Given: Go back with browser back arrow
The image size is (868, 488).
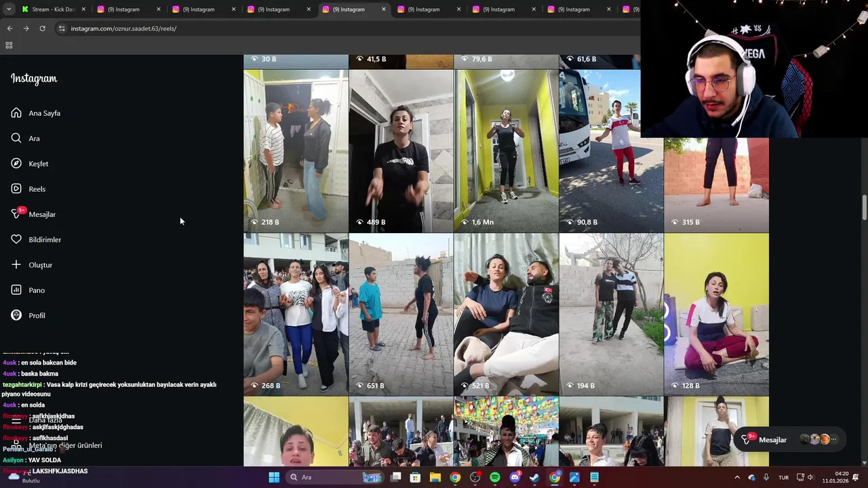Looking at the screenshot, I should [x=9, y=28].
